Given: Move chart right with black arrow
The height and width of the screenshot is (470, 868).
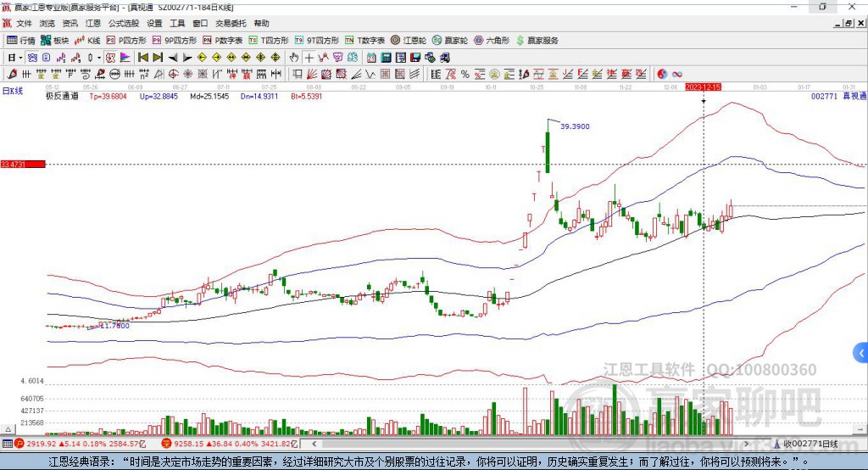Looking at the screenshot, I should point(187,58).
